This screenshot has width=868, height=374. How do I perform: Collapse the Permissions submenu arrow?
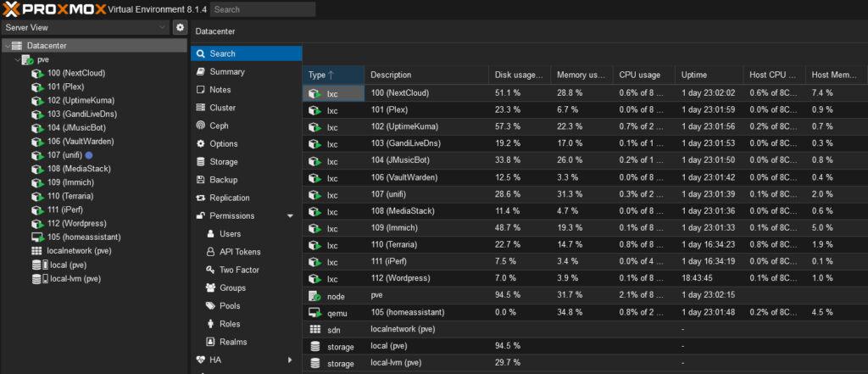tap(290, 216)
